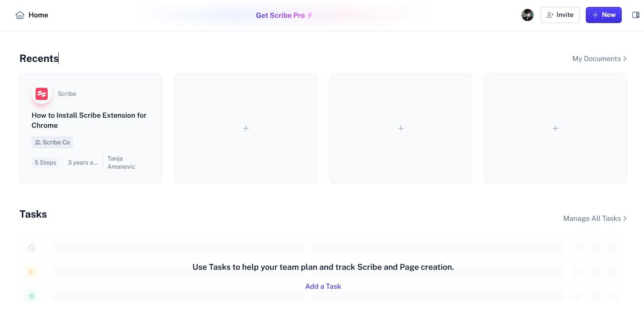Toggle the green completed task checkmark
The width and height of the screenshot is (644, 324).
click(x=32, y=296)
